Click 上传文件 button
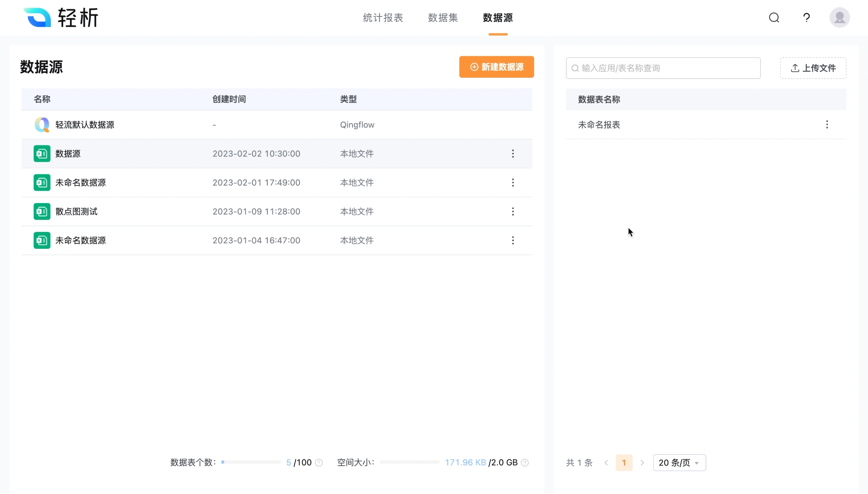Viewport: 868px width, 494px height. click(813, 68)
